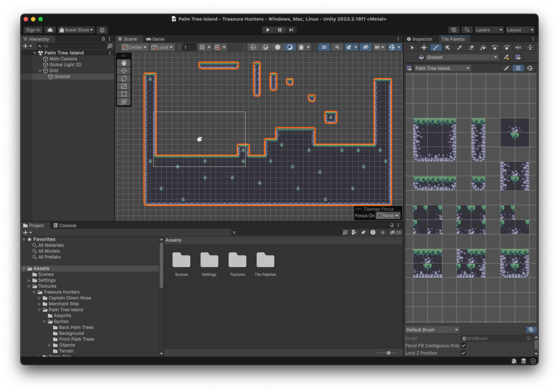Viewport: 559px width, 392px height.
Task: Collapse the Sprites folder in Project tree
Action: tap(45, 322)
